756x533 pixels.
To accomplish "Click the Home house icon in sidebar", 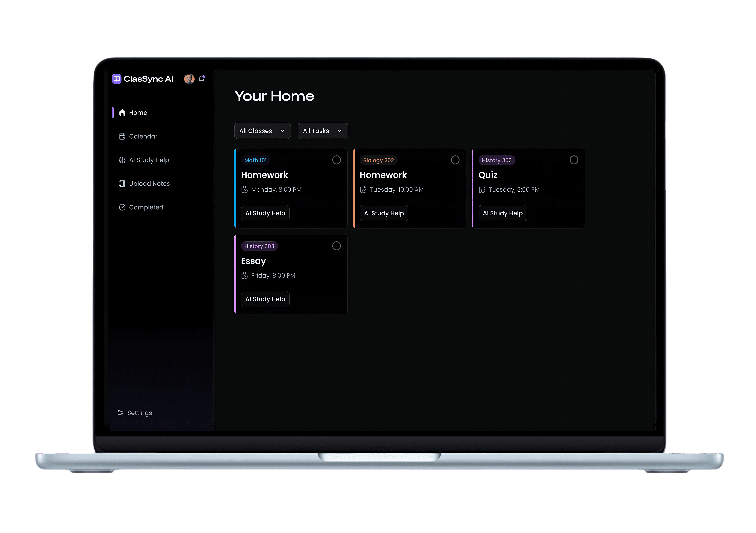I will [x=122, y=113].
